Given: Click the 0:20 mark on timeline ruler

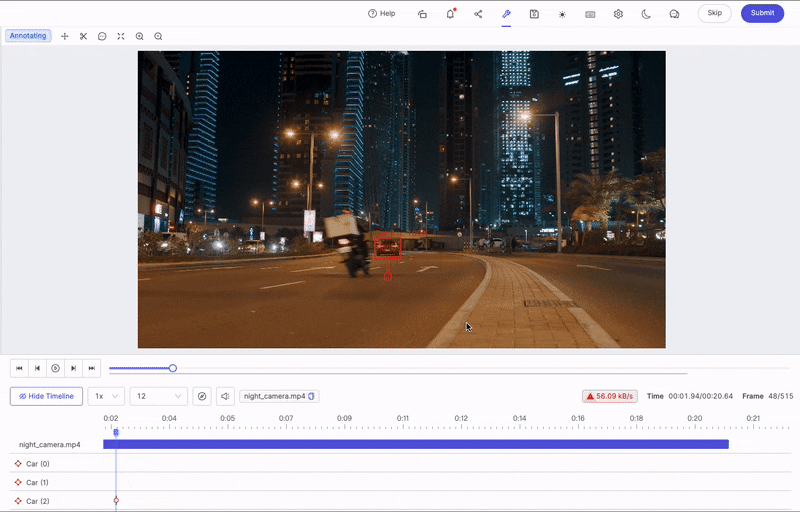Looking at the screenshot, I should pyautogui.click(x=694, y=418).
